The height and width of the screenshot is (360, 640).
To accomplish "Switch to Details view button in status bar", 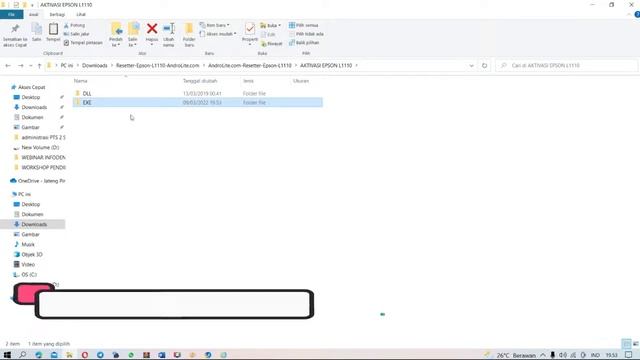I will click(x=626, y=344).
